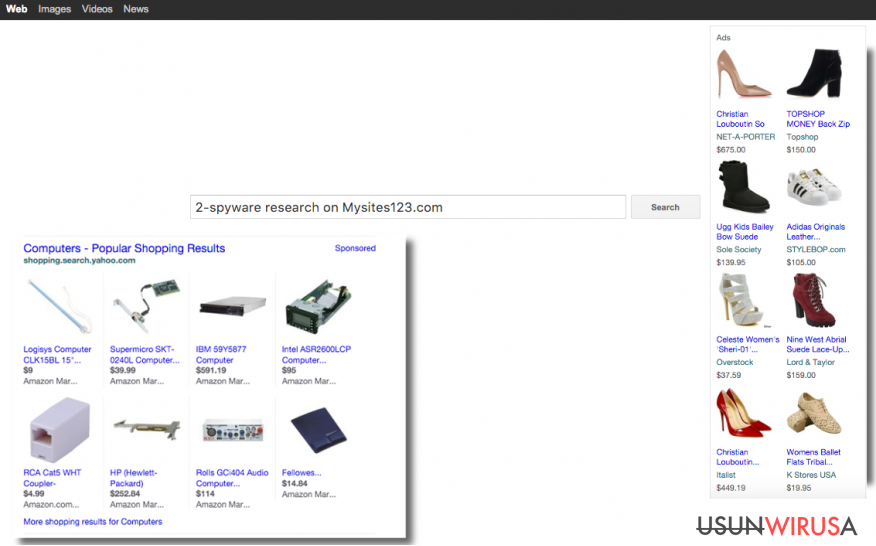Focus the search box with Mysites123.com text
876x546 pixels.
(408, 207)
